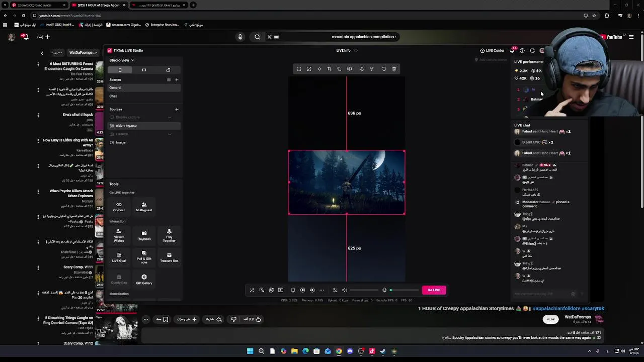Viewport: 644px width, 362px height.
Task: Delete the selected source with trash icon
Action: click(x=394, y=69)
